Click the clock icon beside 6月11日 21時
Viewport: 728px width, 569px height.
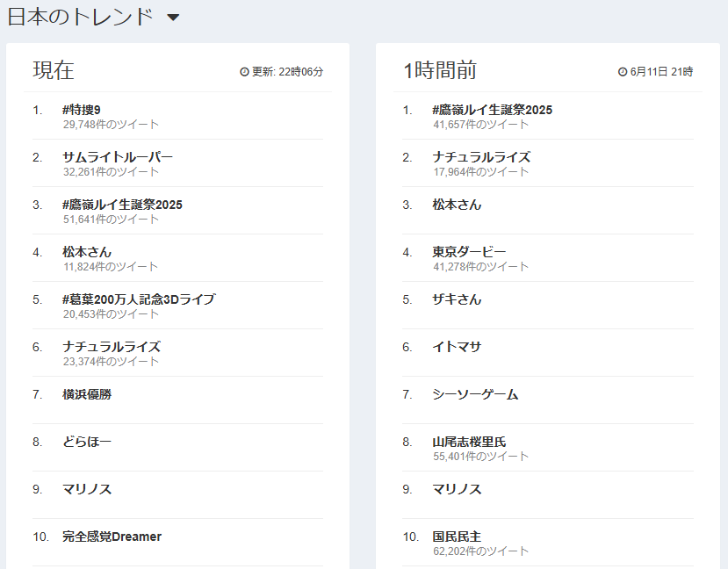pyautogui.click(x=623, y=71)
